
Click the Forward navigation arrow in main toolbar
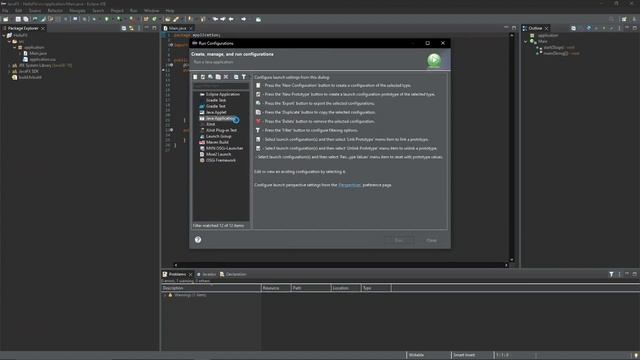(244, 19)
